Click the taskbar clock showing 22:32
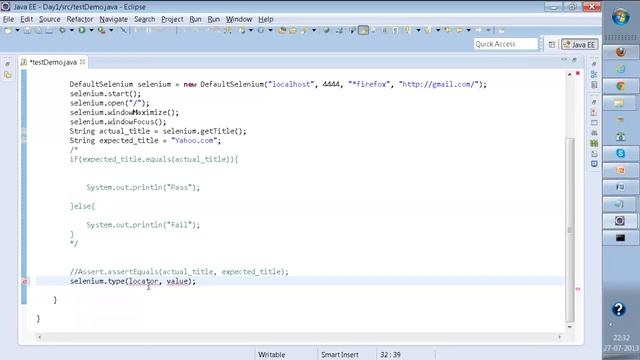This screenshot has width=640, height=360. pyautogui.click(x=621, y=338)
